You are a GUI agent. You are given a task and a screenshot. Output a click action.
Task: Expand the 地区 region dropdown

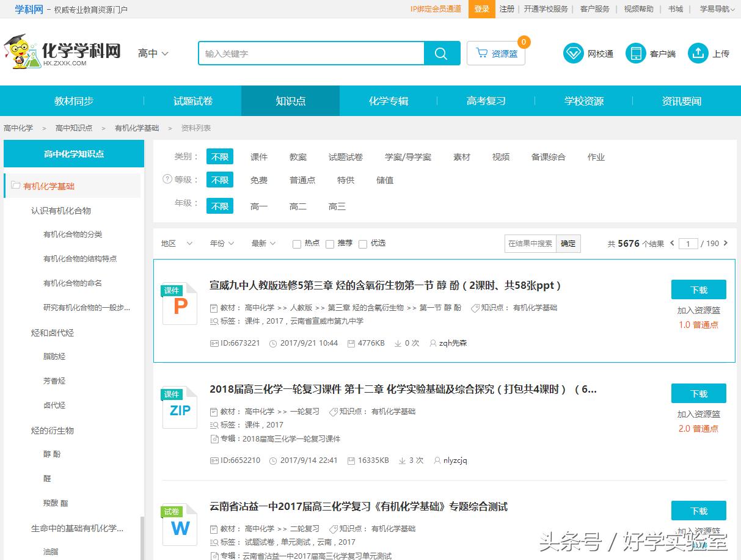(x=175, y=242)
